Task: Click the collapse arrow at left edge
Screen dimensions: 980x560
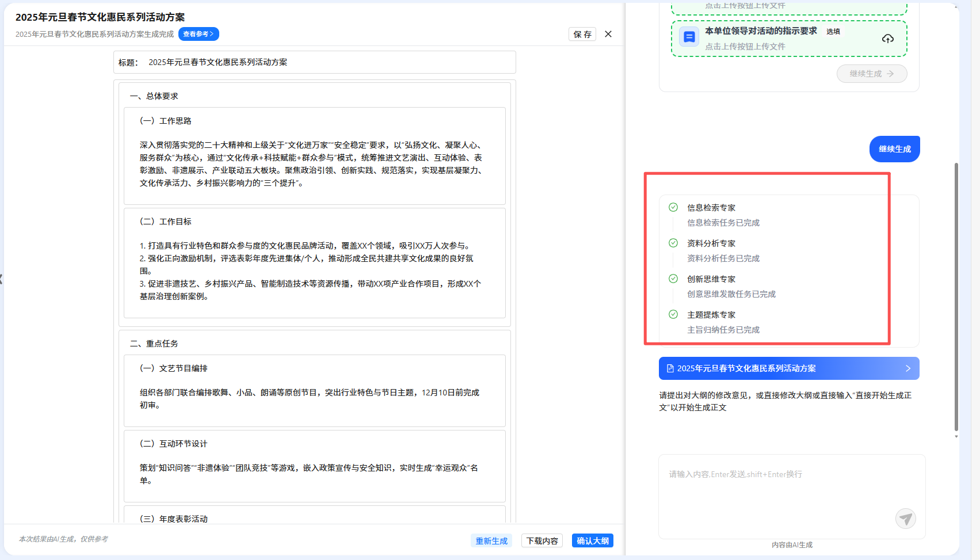Action: click(x=2, y=279)
